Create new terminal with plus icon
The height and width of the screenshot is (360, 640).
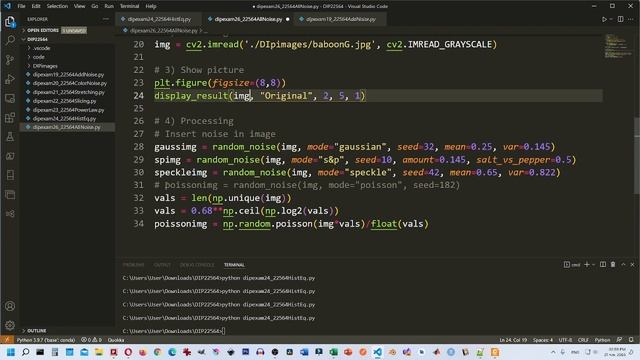click(x=587, y=264)
